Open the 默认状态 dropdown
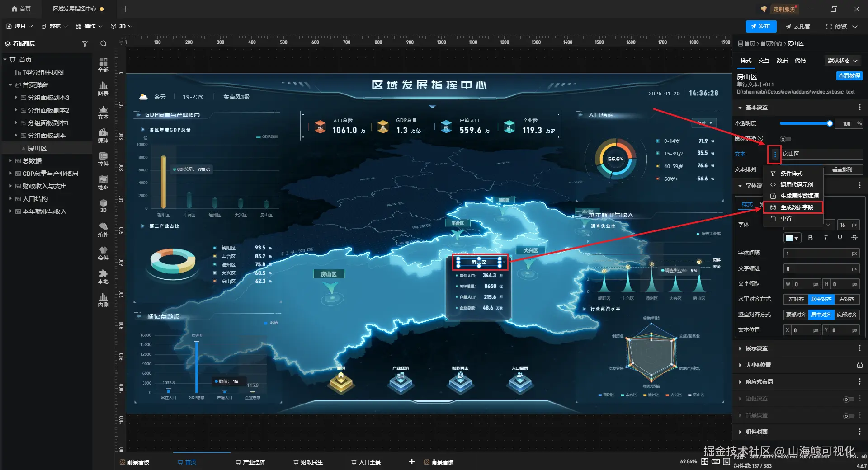 [x=843, y=61]
